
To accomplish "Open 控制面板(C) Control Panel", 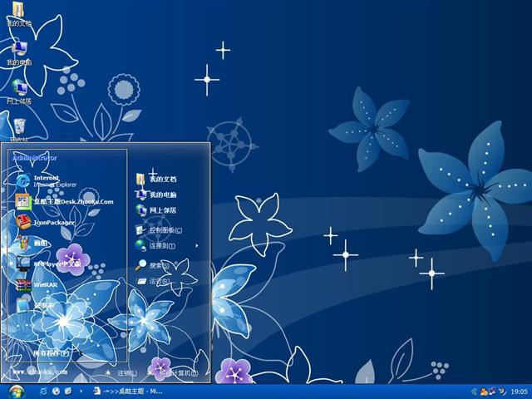I will [159, 230].
